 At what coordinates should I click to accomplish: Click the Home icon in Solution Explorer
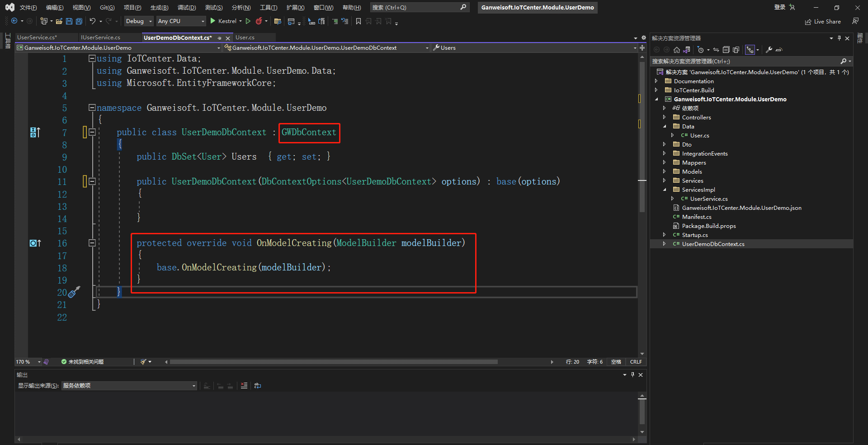click(x=677, y=50)
